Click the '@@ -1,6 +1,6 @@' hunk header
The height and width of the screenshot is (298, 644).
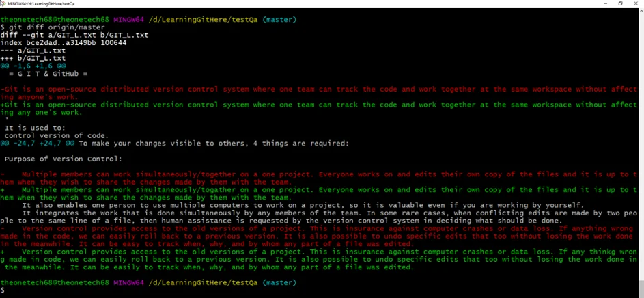pyautogui.click(x=33, y=66)
